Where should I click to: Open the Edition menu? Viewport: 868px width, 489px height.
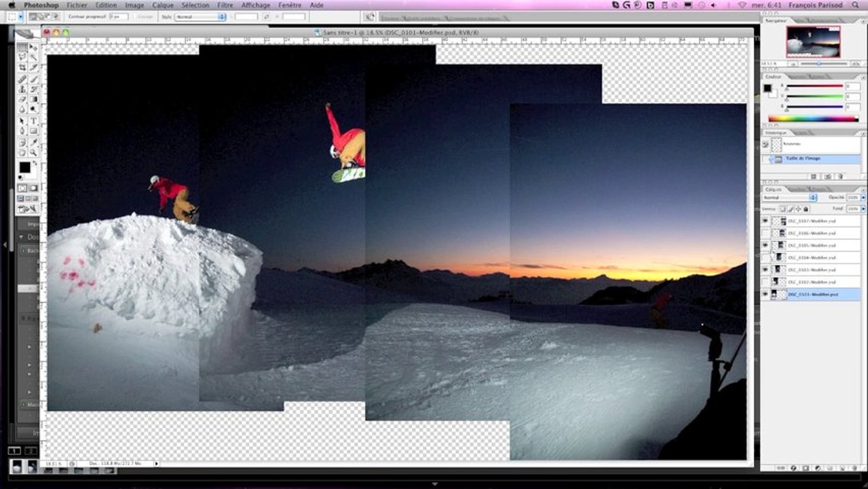[x=106, y=5]
